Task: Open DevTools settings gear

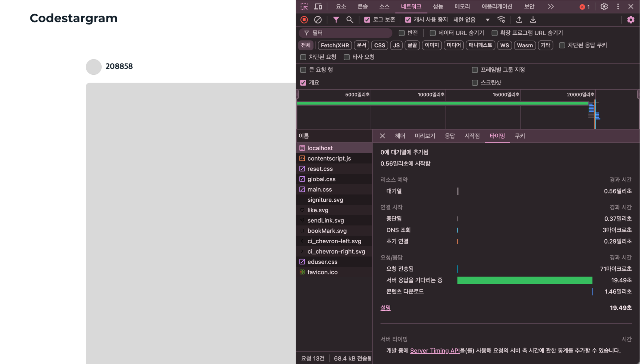Action: click(x=604, y=6)
